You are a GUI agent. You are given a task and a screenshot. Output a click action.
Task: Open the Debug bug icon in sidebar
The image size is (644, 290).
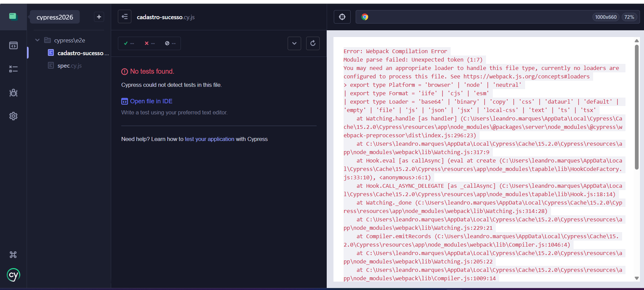point(13,93)
